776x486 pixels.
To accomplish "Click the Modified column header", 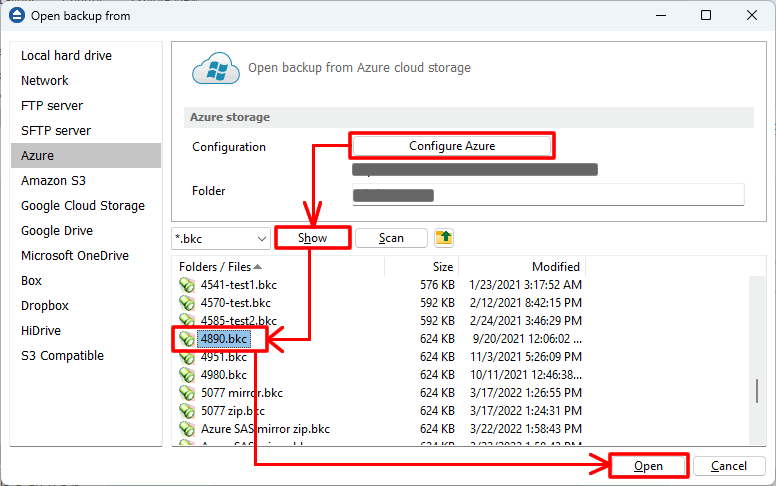I will click(x=523, y=267).
